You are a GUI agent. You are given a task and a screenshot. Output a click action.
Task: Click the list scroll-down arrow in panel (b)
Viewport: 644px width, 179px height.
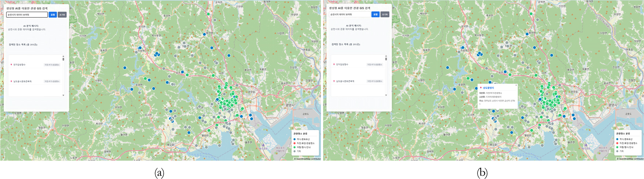tap(386, 95)
